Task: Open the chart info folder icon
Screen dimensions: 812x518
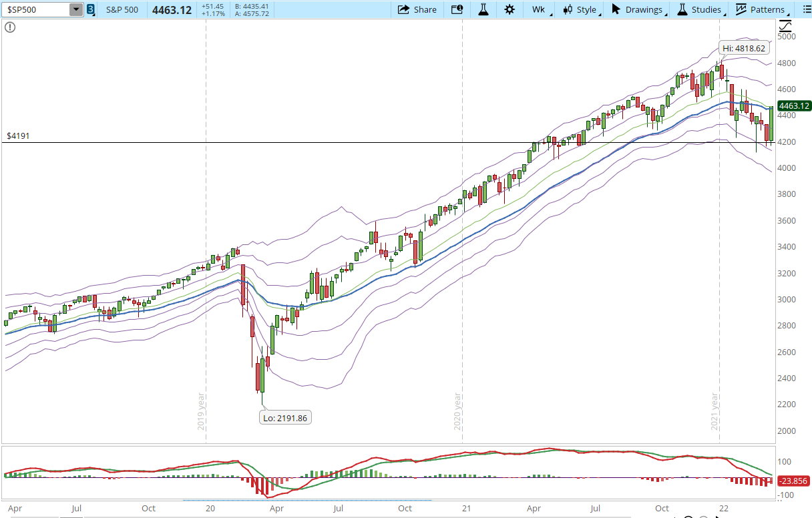Action: tap(457, 9)
